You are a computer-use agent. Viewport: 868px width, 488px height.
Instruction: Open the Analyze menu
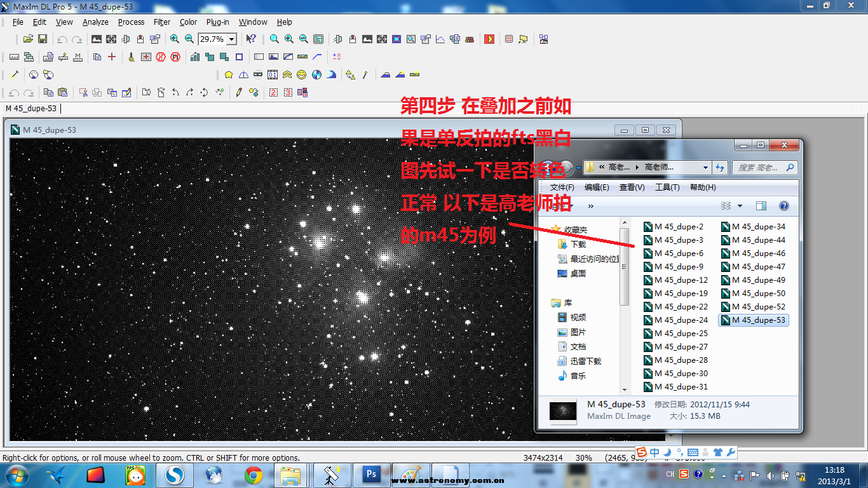(x=95, y=22)
